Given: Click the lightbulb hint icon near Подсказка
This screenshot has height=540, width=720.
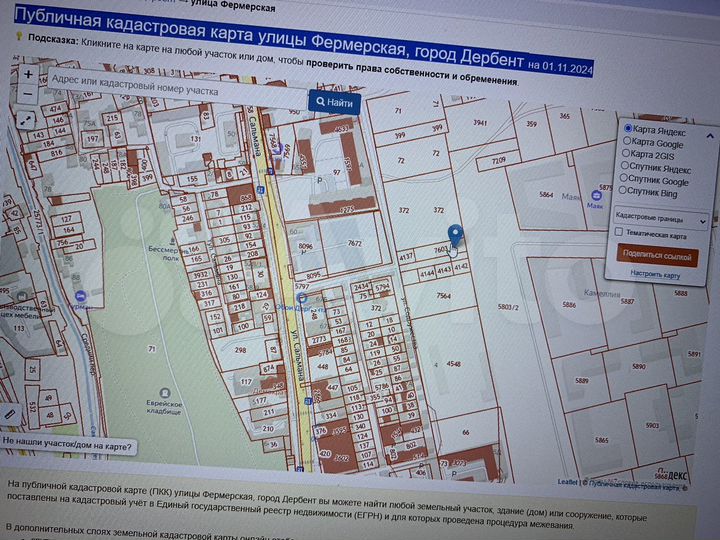Looking at the screenshot, I should (18, 37).
